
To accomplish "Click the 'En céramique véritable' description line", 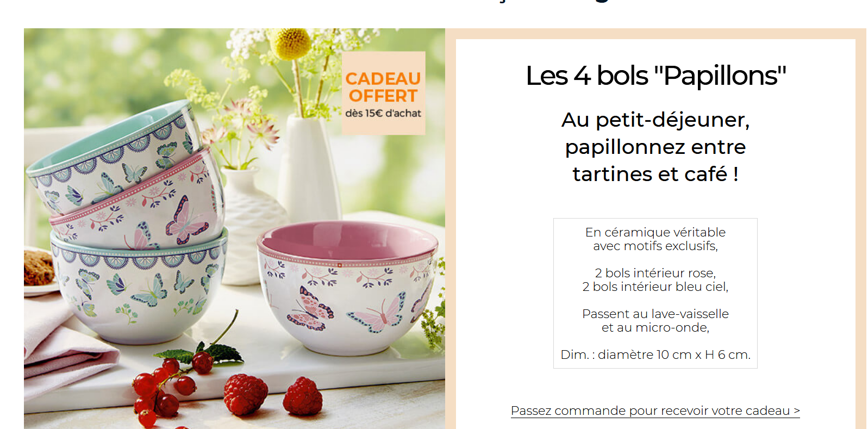I will 655,232.
